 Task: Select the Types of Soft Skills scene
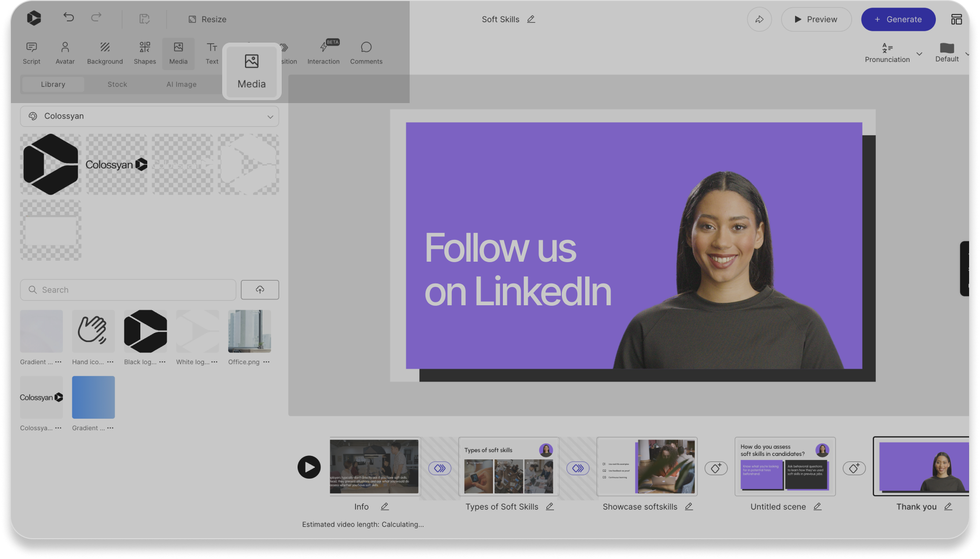pyautogui.click(x=508, y=466)
